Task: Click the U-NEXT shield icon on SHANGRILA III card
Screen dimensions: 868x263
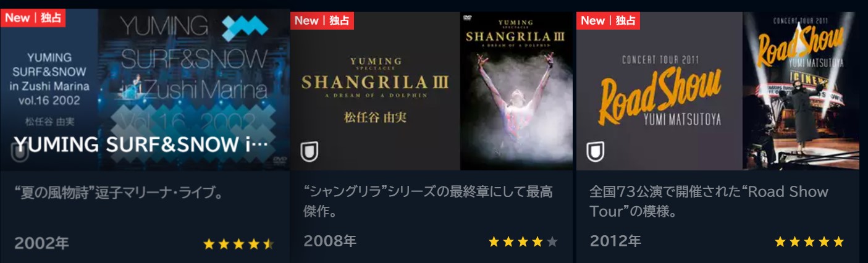Action: 309,152
